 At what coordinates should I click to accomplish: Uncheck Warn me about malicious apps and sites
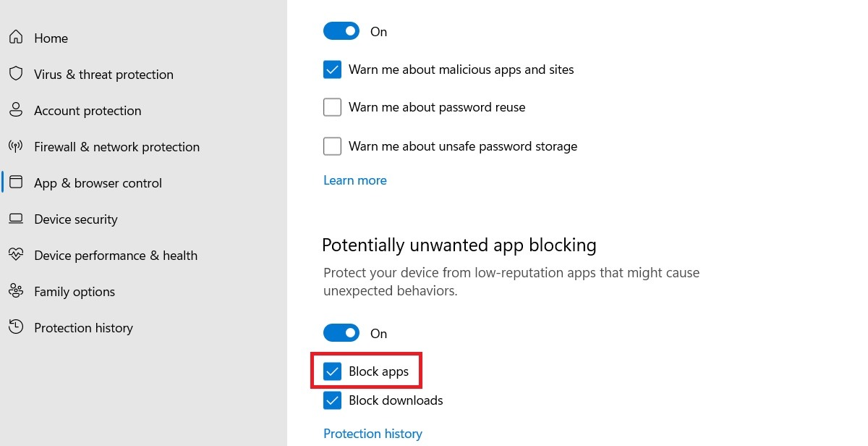click(x=332, y=69)
